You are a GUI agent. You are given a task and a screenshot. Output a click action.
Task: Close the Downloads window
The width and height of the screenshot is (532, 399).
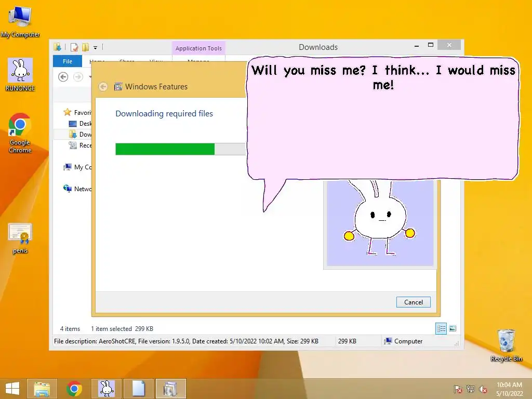pos(449,45)
